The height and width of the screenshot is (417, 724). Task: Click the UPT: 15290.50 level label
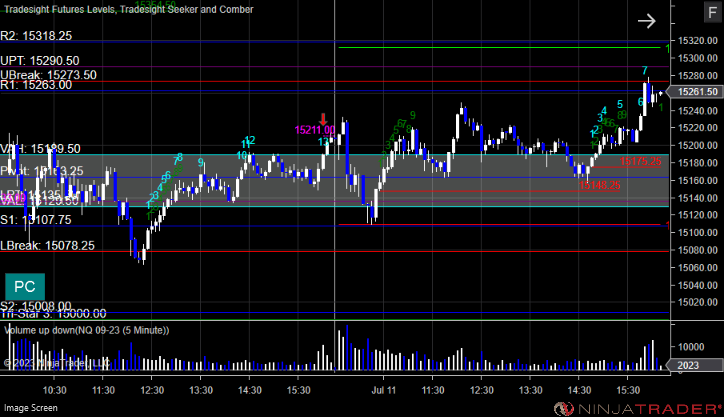pyautogui.click(x=40, y=60)
